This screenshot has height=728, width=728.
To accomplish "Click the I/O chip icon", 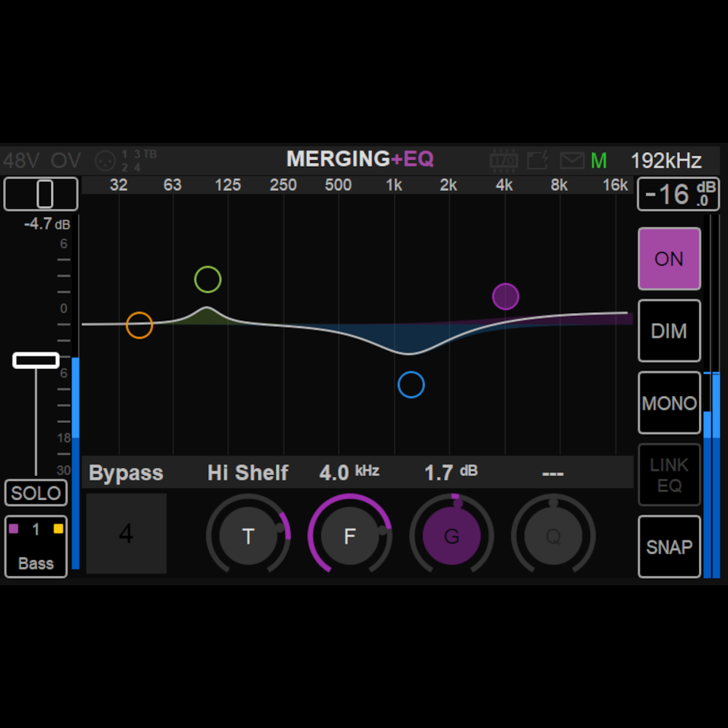I will [x=503, y=161].
